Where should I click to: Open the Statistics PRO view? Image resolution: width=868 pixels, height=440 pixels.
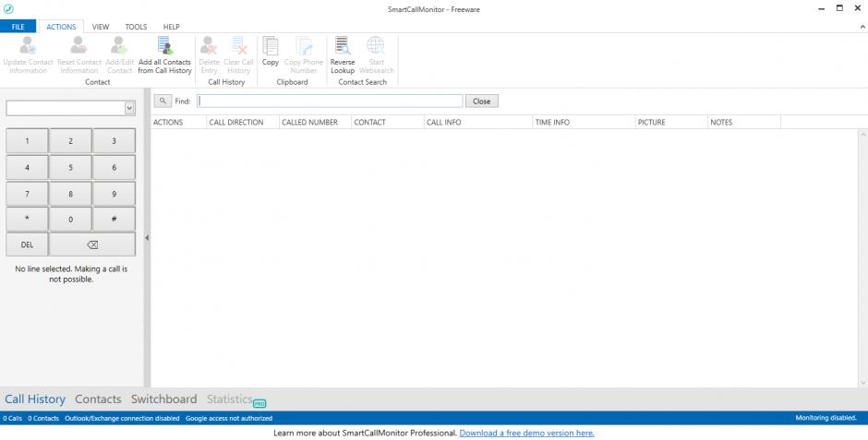[x=236, y=399]
